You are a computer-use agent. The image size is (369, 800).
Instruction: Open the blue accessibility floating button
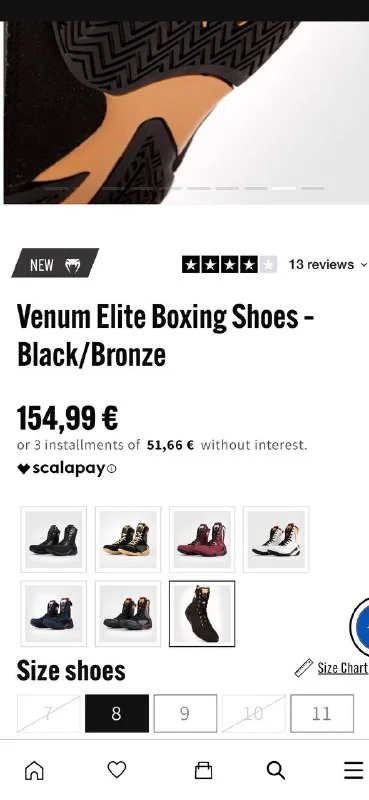coord(360,627)
